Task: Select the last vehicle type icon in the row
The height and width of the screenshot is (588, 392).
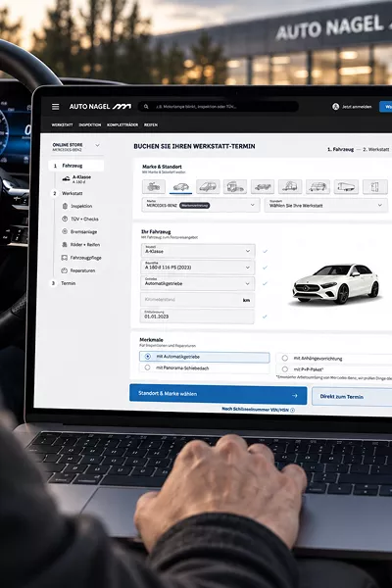Action: 375,187
